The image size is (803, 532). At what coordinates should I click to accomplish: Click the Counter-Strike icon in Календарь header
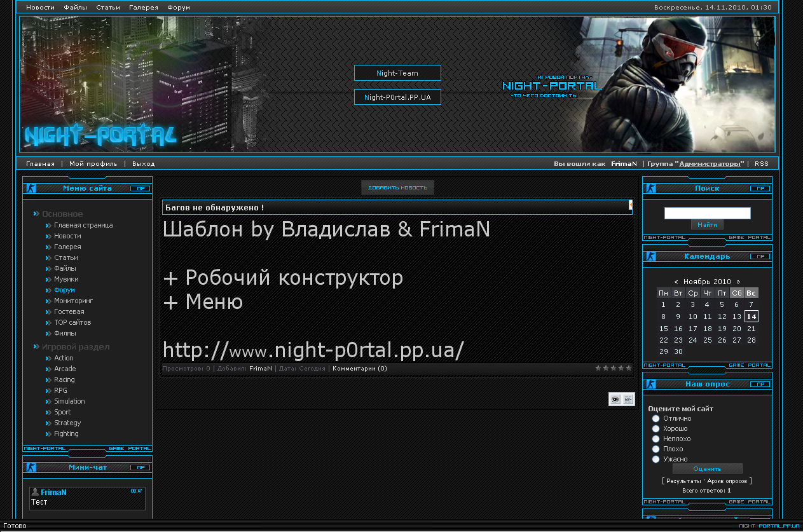pos(650,257)
